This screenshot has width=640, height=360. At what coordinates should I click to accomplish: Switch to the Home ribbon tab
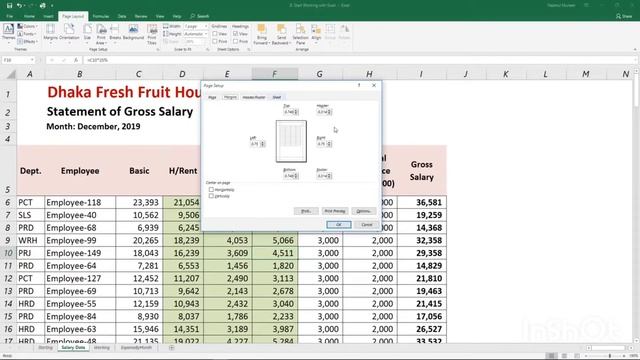click(29, 16)
